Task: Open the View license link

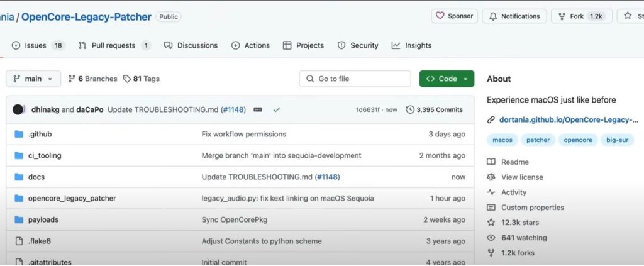Action: (522, 177)
